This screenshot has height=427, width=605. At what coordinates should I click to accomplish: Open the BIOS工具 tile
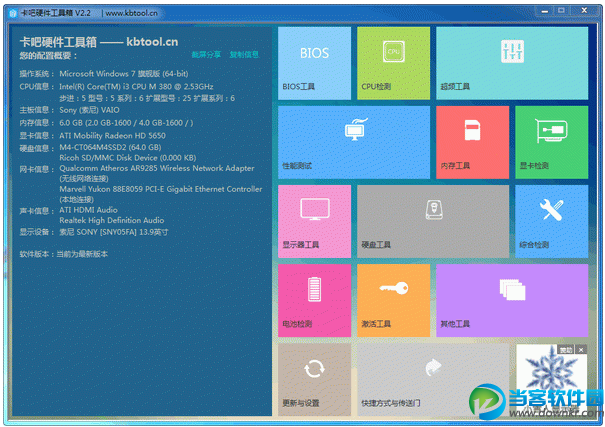pos(314,63)
